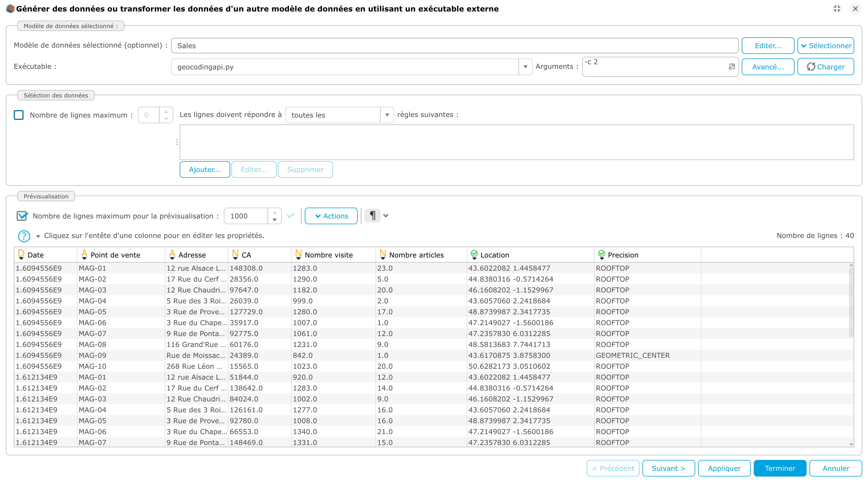Click Ajouter... to add a rule
This screenshot has width=868, height=480.
click(x=205, y=169)
